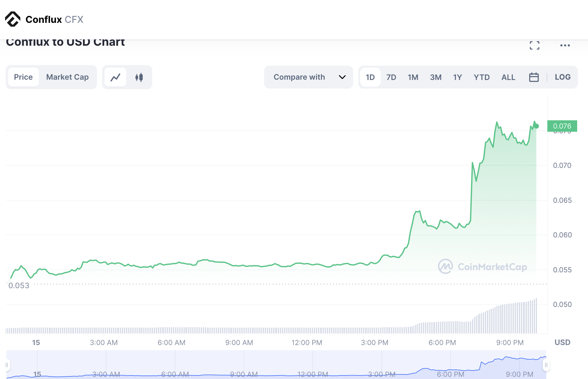Viewport: 588px width, 379px height.
Task: Switch to line chart view
Action: click(x=115, y=77)
